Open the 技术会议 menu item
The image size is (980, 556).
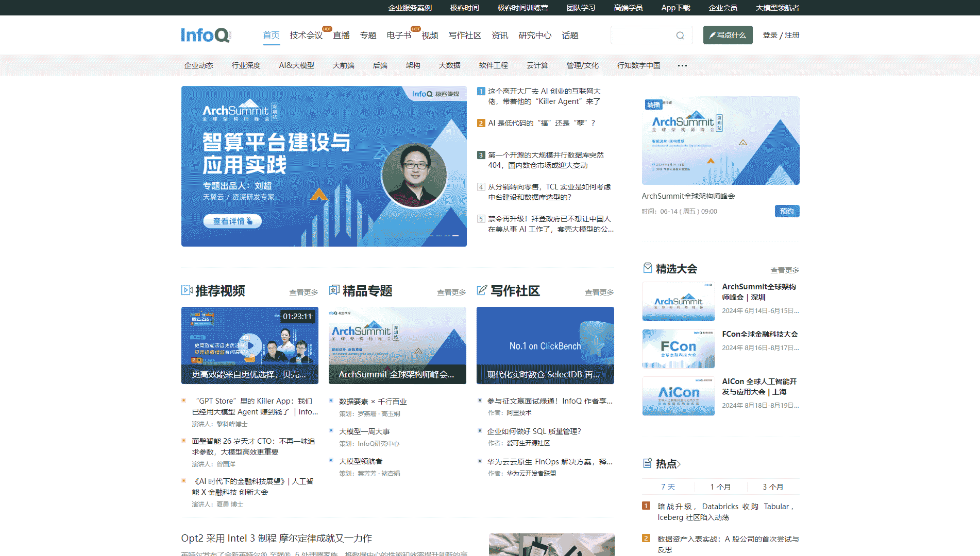[x=306, y=35]
